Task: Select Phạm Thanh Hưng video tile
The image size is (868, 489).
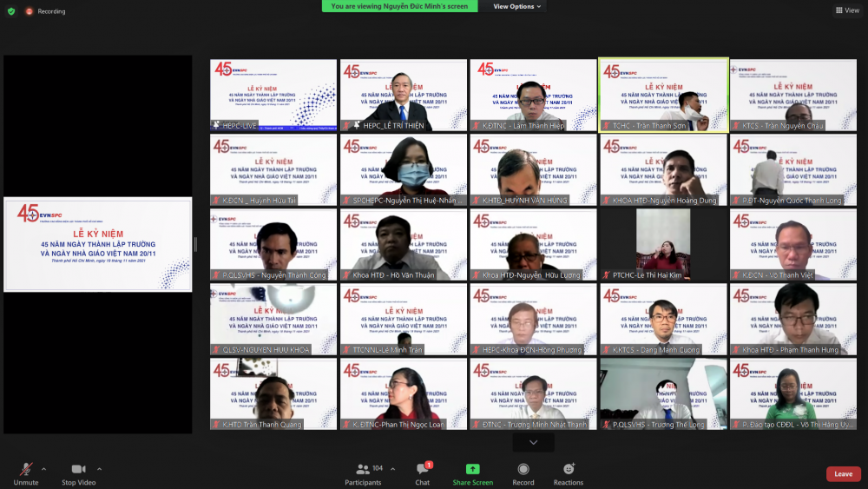Action: coord(793,320)
